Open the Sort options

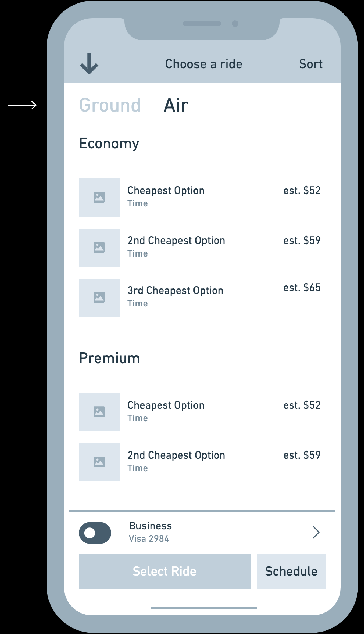(310, 64)
